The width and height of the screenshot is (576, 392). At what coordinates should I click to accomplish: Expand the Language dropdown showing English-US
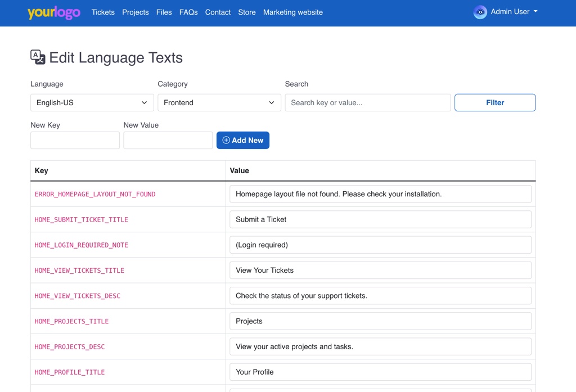tap(92, 103)
